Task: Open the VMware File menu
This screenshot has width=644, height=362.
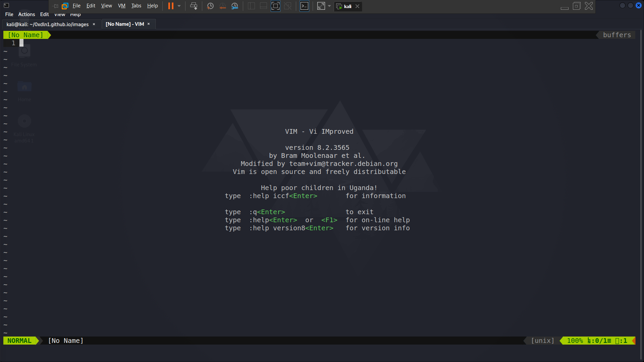Action: [x=76, y=6]
